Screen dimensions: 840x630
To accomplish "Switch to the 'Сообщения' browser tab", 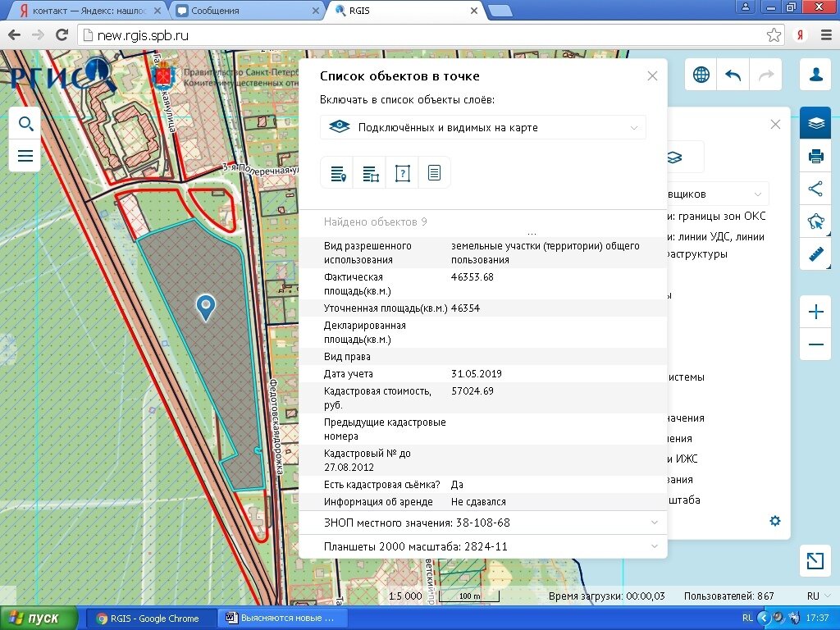I will (x=248, y=11).
